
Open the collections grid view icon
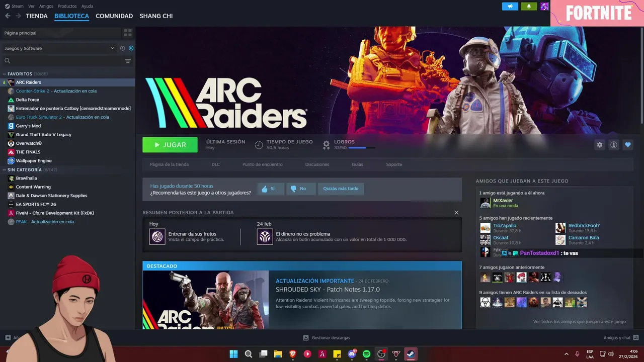click(128, 33)
